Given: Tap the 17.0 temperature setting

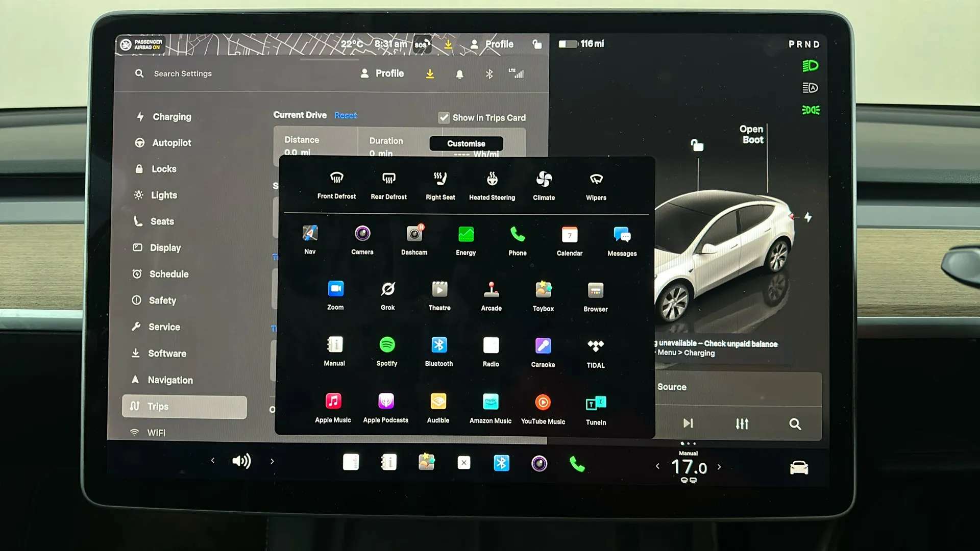Looking at the screenshot, I should pos(689,467).
